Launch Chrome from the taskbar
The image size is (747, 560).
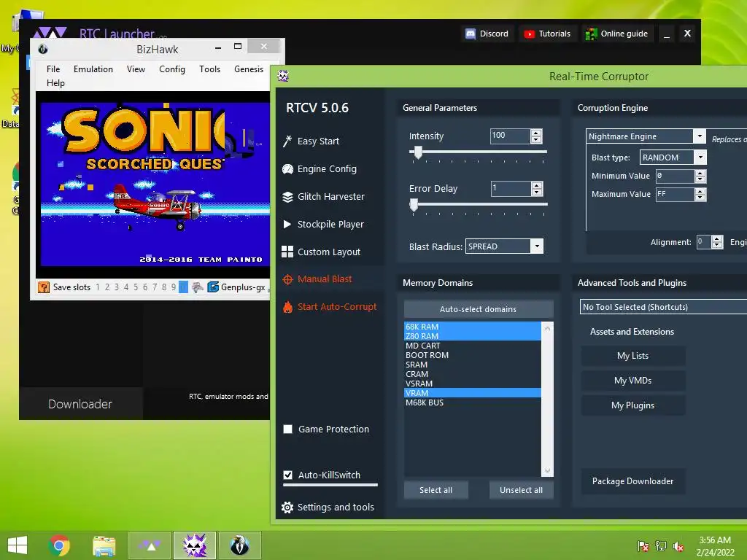[59, 545]
